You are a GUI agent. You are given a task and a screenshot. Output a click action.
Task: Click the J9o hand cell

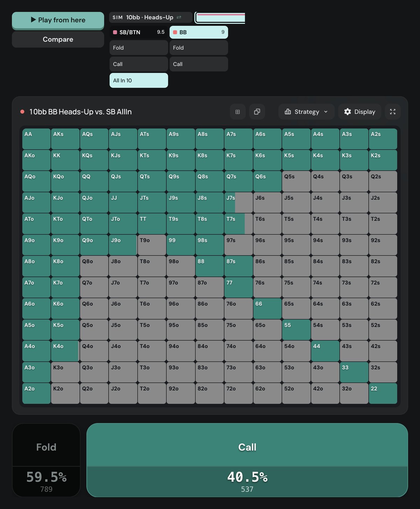pos(123,245)
